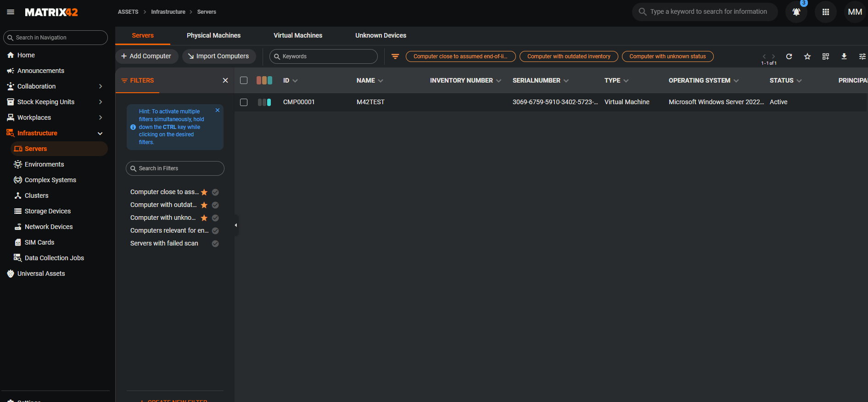Click the Home icon in navigation

(x=11, y=55)
